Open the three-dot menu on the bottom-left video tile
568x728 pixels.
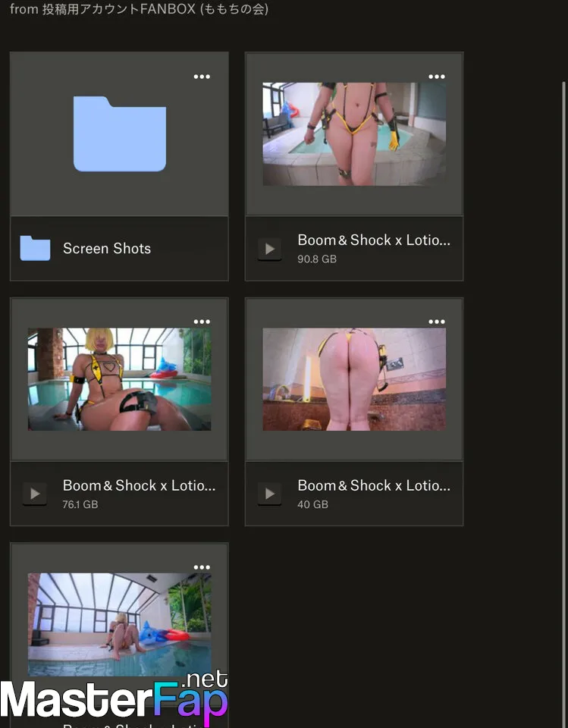pyautogui.click(x=202, y=567)
